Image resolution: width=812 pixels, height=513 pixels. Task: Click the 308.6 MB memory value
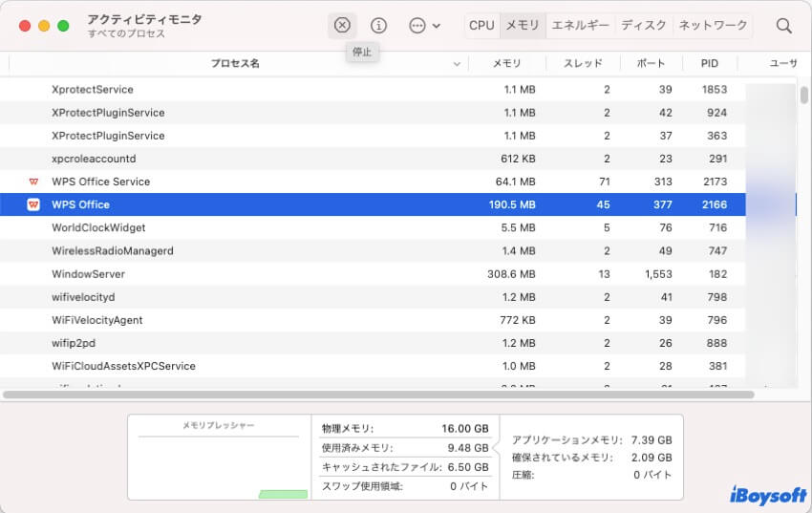pos(511,274)
